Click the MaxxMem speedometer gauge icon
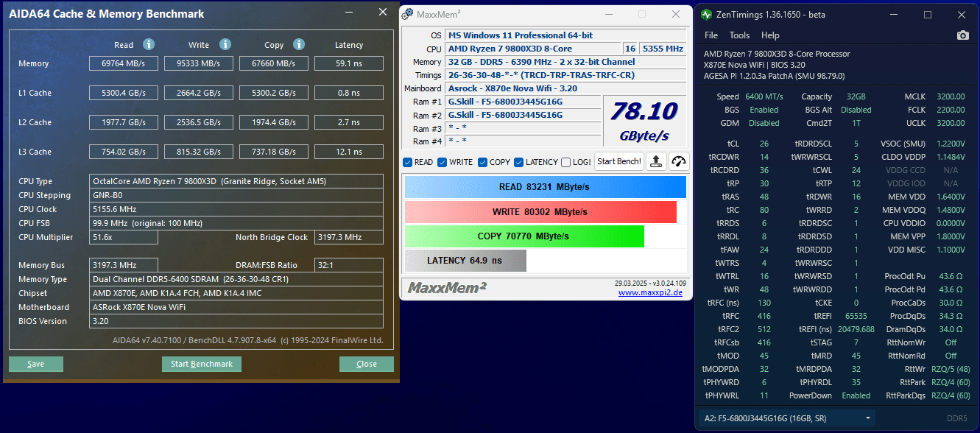Viewport: 980px width, 433px height. [x=678, y=162]
